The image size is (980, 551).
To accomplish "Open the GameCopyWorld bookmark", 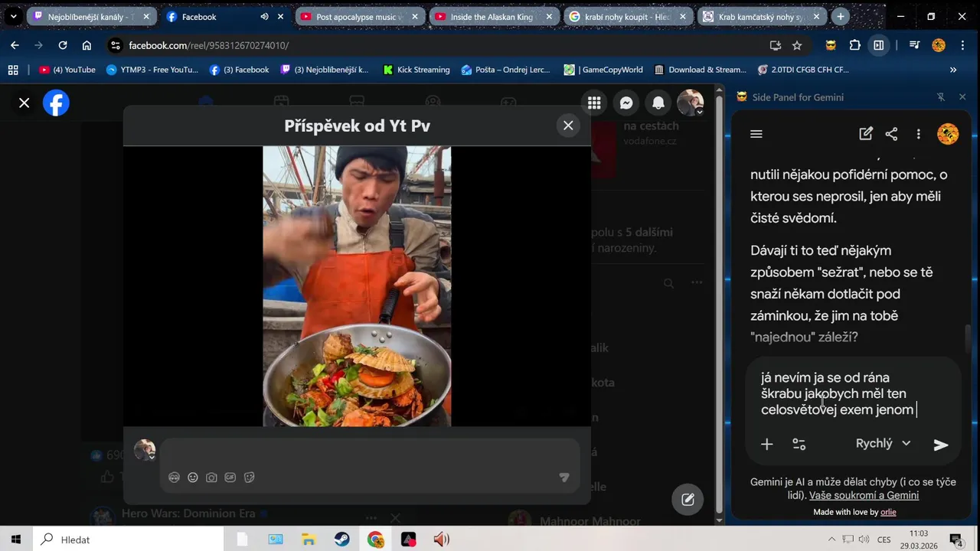I will (603, 70).
